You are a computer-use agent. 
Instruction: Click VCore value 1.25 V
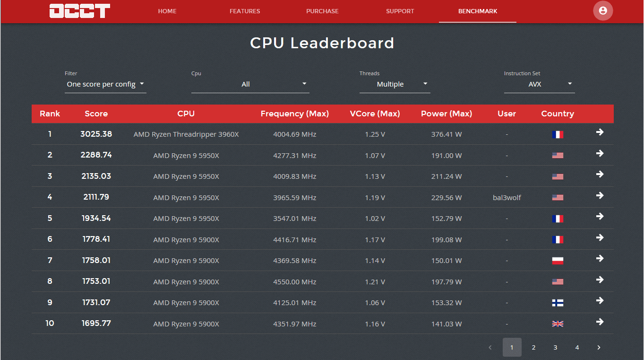375,134
